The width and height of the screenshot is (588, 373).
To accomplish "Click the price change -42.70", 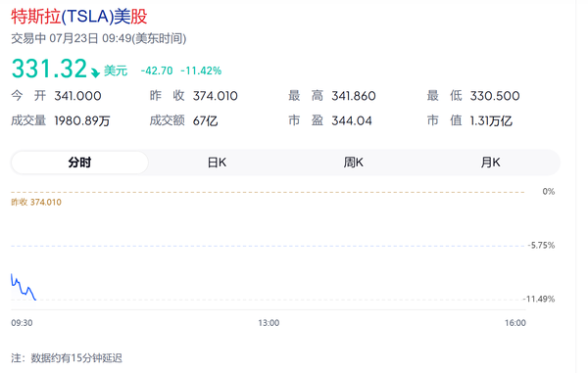I will coord(157,70).
